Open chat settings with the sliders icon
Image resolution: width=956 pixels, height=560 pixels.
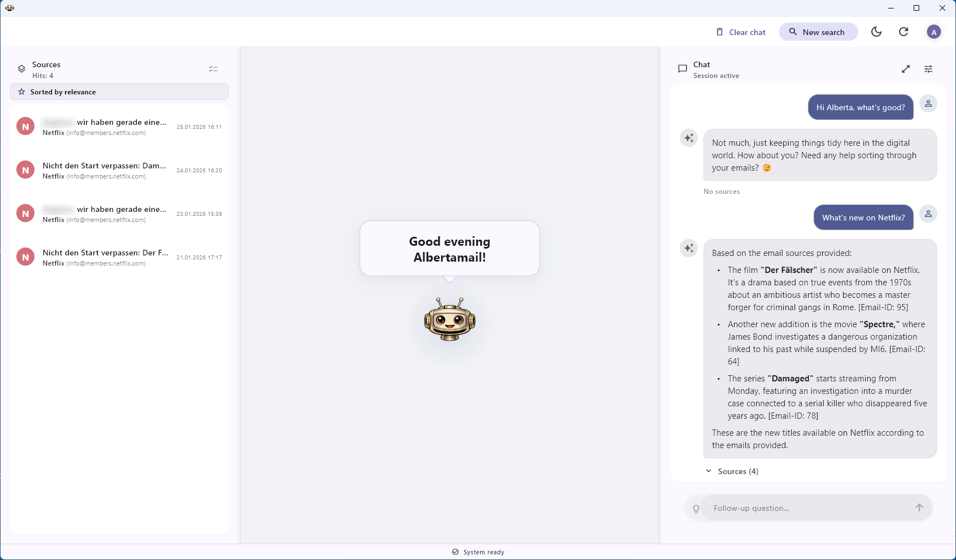928,68
